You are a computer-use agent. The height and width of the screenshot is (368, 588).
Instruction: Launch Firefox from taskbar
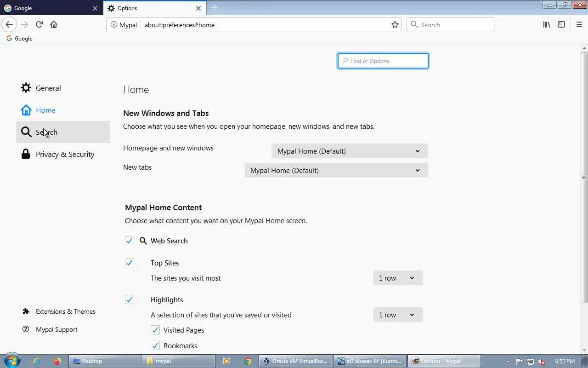pyautogui.click(x=57, y=361)
